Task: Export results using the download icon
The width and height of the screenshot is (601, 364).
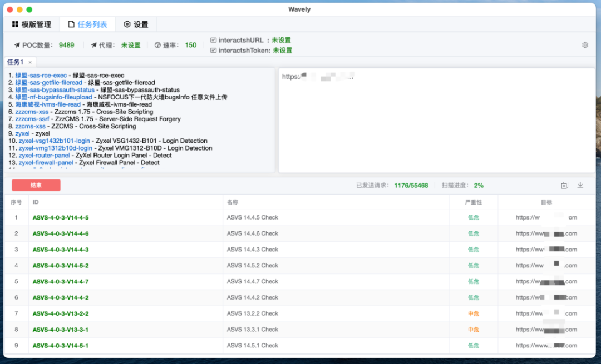Action: 580,185
